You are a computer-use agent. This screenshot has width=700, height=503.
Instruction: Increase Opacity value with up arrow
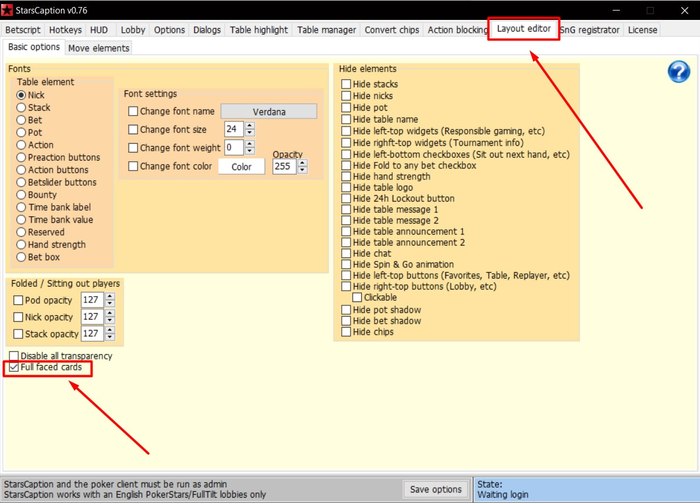(303, 163)
